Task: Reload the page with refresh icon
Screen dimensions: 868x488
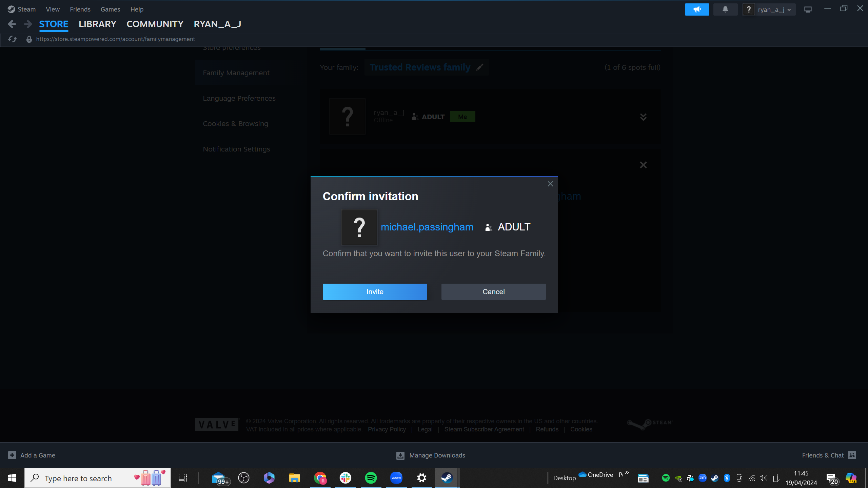Action: click(x=13, y=39)
